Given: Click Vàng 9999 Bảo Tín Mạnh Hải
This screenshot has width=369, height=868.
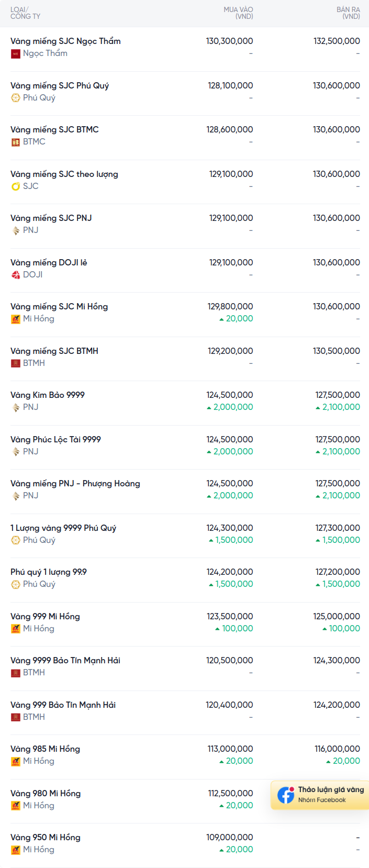Looking at the screenshot, I should point(65,661).
